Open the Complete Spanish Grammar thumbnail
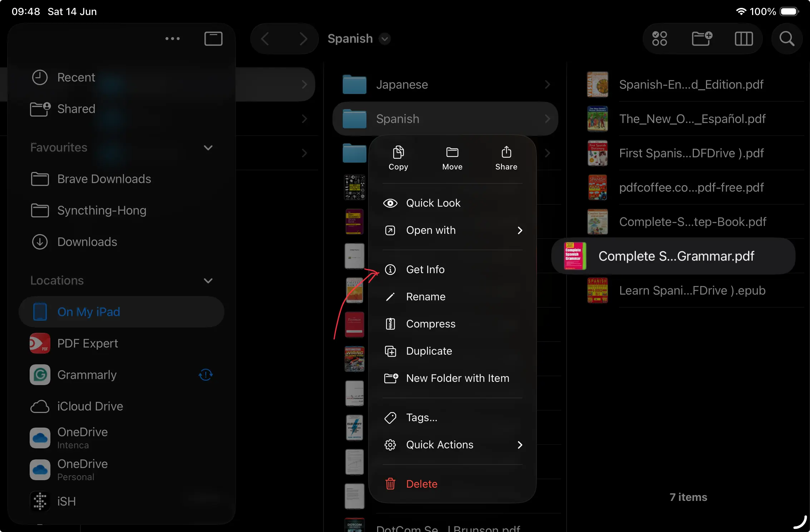Viewport: 810px width, 532px height. tap(575, 256)
